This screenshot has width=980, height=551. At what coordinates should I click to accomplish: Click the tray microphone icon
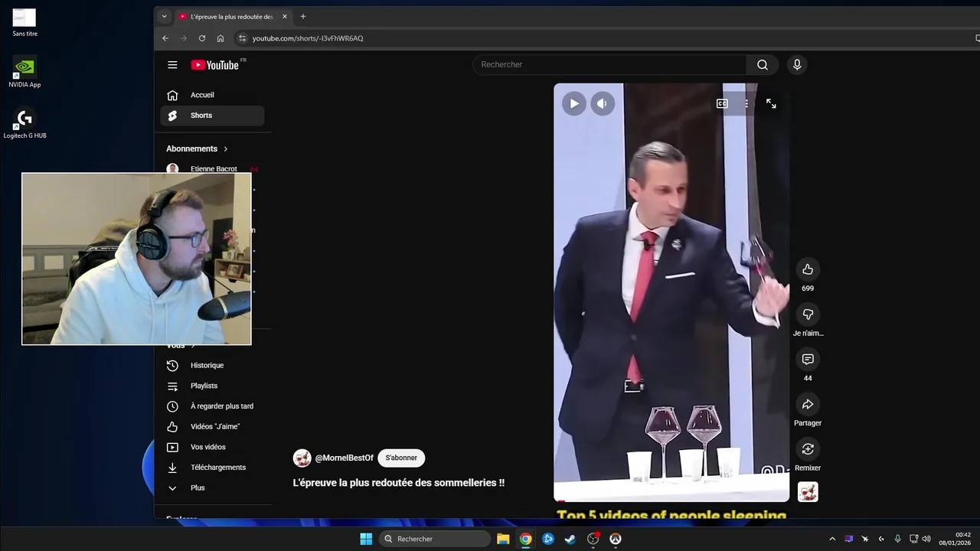tap(897, 539)
